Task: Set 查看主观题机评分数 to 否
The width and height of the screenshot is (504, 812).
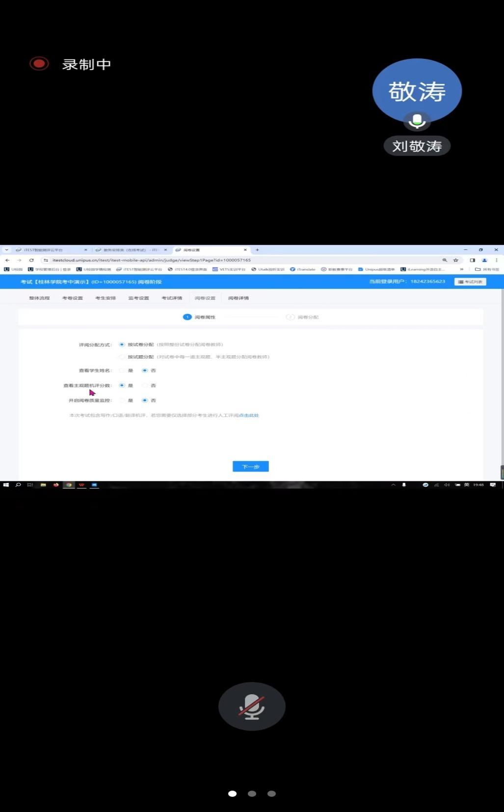Action: (x=145, y=386)
